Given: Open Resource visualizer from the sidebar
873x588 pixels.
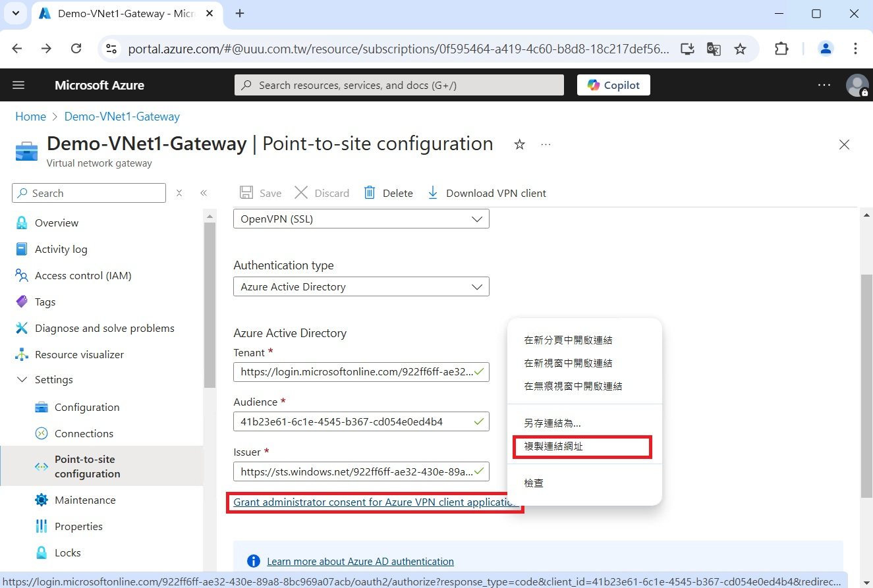Looking at the screenshot, I should tap(79, 354).
